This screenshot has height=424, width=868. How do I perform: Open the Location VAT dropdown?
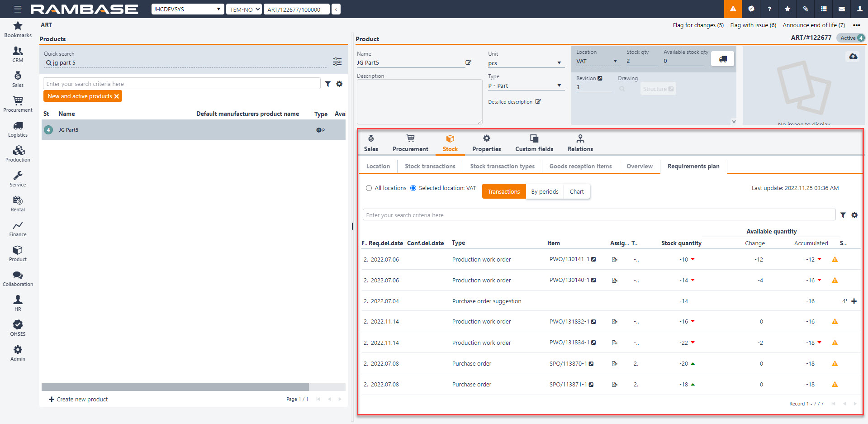click(615, 62)
